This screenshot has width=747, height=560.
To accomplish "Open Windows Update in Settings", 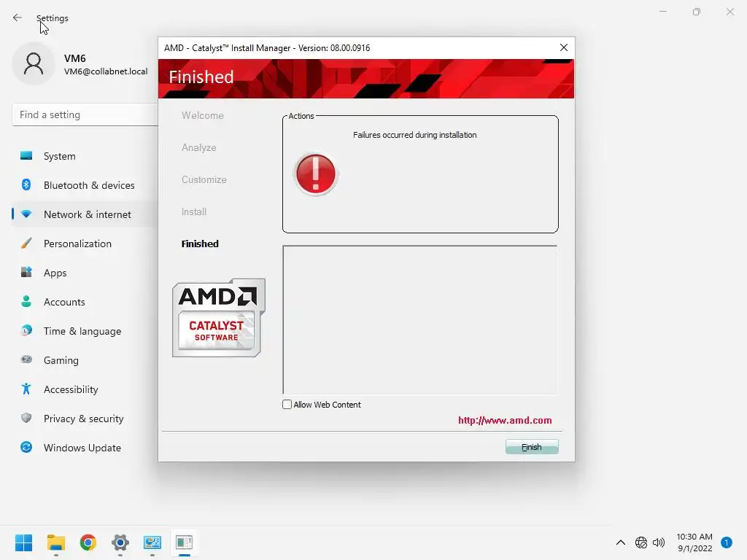I will [85, 448].
